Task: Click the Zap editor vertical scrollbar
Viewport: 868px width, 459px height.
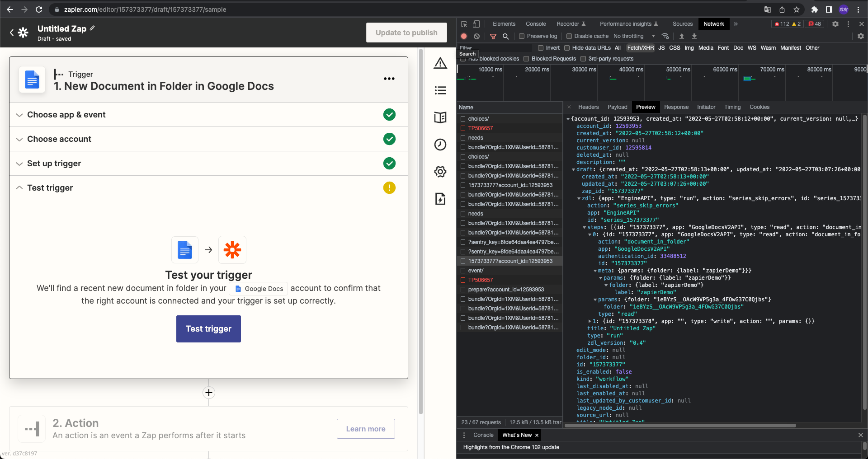Action: pyautogui.click(x=421, y=230)
